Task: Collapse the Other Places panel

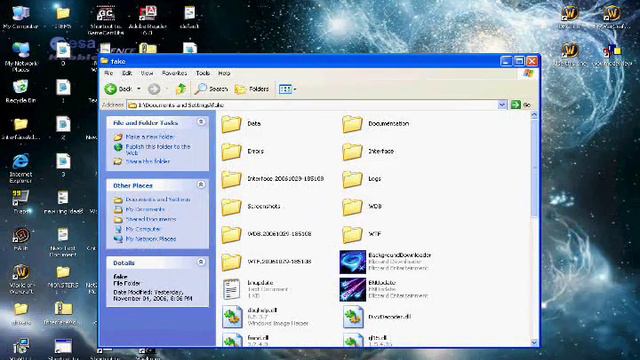Action: pyautogui.click(x=201, y=185)
